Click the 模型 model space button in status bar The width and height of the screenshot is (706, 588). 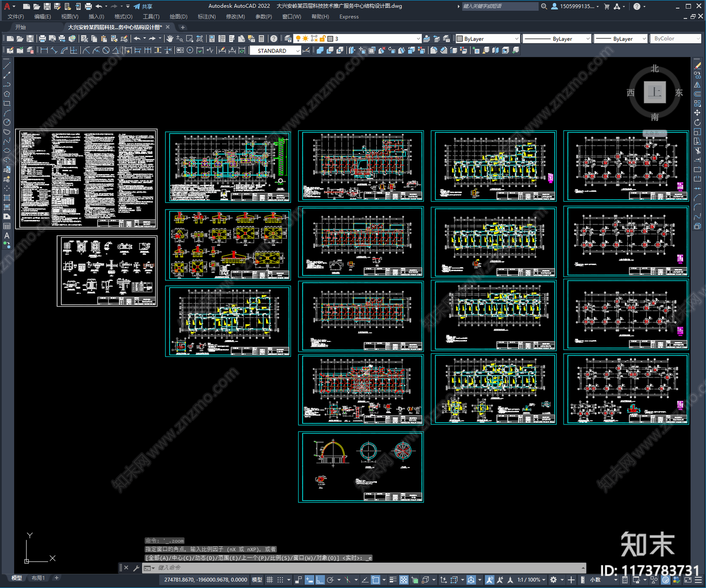257,580
